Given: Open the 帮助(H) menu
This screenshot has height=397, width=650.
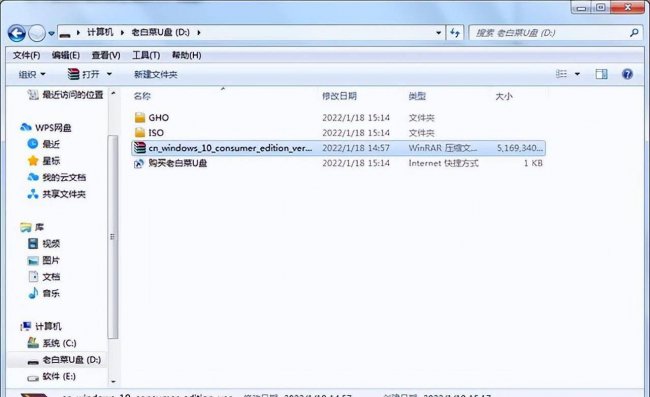Looking at the screenshot, I should click(187, 55).
